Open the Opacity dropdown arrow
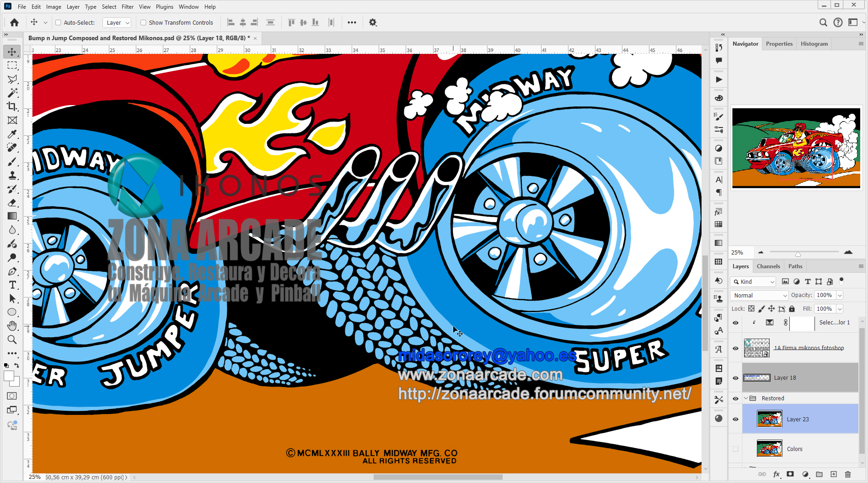Image resolution: width=868 pixels, height=483 pixels. 840,295
